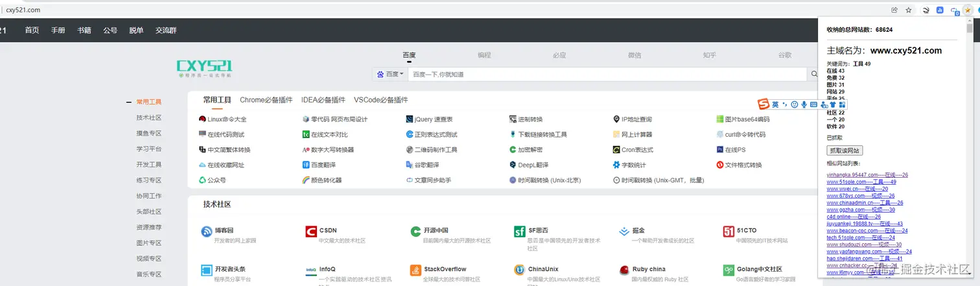Click the search magnifier icon
The height and width of the screenshot is (286, 980).
point(814,74)
